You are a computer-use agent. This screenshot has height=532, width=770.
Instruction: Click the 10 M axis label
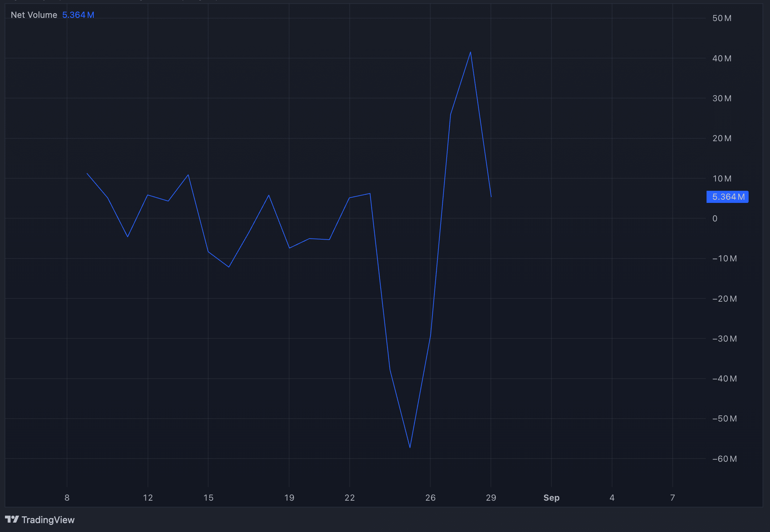pos(722,178)
